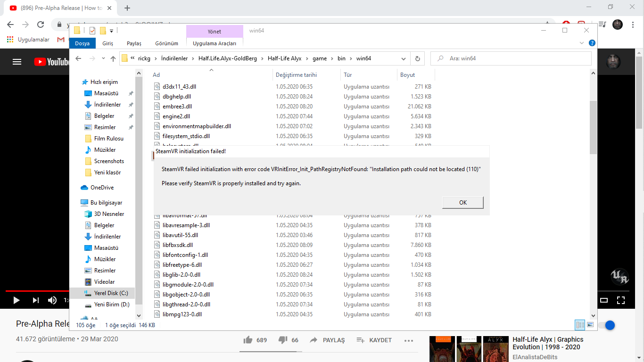Image resolution: width=644 pixels, height=362 pixels.
Task: Jump to the bin folder breadcrumb
Action: click(341, 58)
